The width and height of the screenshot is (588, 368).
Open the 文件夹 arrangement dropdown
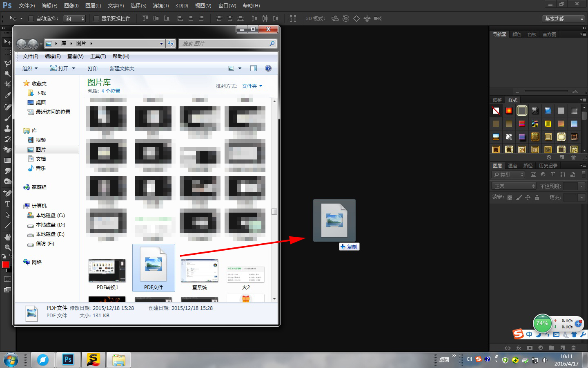pyautogui.click(x=252, y=86)
